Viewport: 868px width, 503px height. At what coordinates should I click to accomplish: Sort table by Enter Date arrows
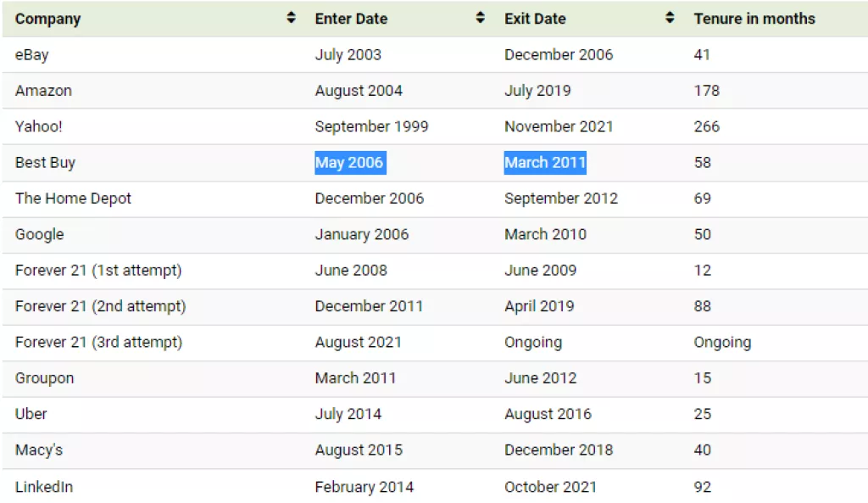(x=481, y=18)
